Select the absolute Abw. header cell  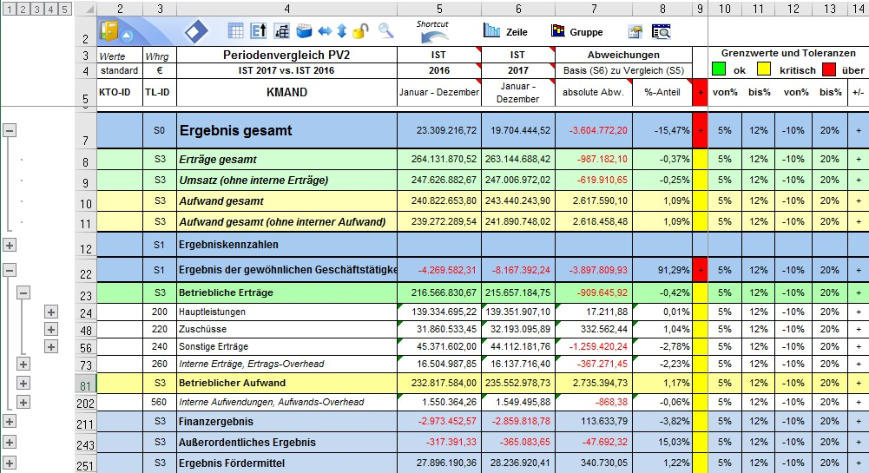[594, 92]
